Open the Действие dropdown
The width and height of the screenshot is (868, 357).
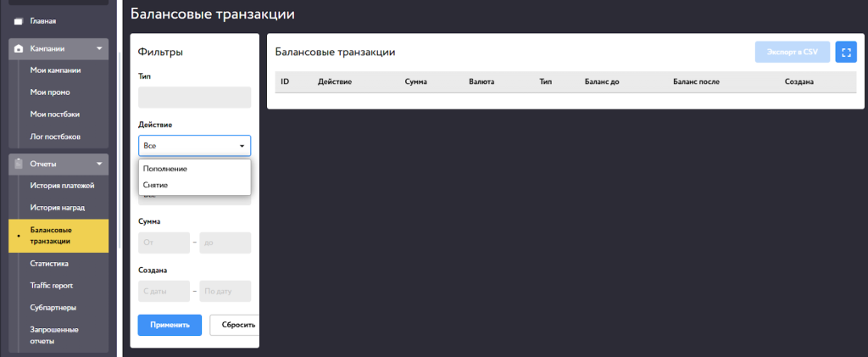[194, 146]
